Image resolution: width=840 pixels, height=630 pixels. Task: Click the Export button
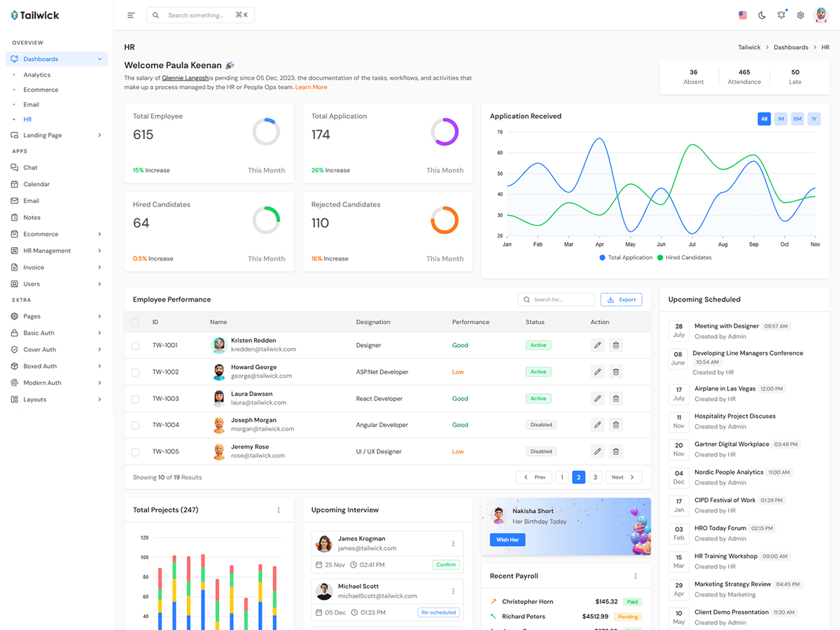(x=621, y=300)
